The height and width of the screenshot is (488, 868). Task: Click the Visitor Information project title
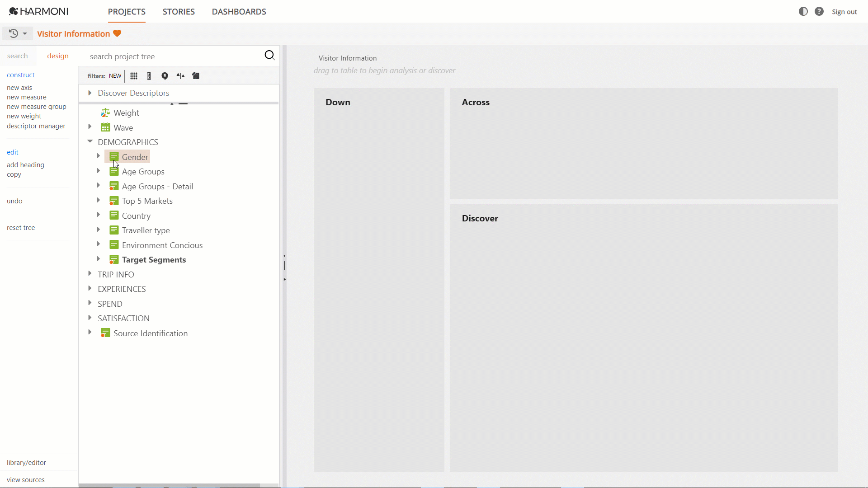(73, 34)
